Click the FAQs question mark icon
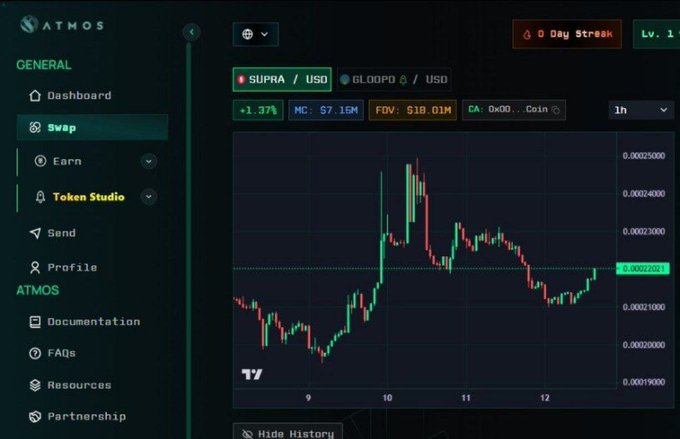Viewport: 680px width, 439px height. tap(35, 353)
